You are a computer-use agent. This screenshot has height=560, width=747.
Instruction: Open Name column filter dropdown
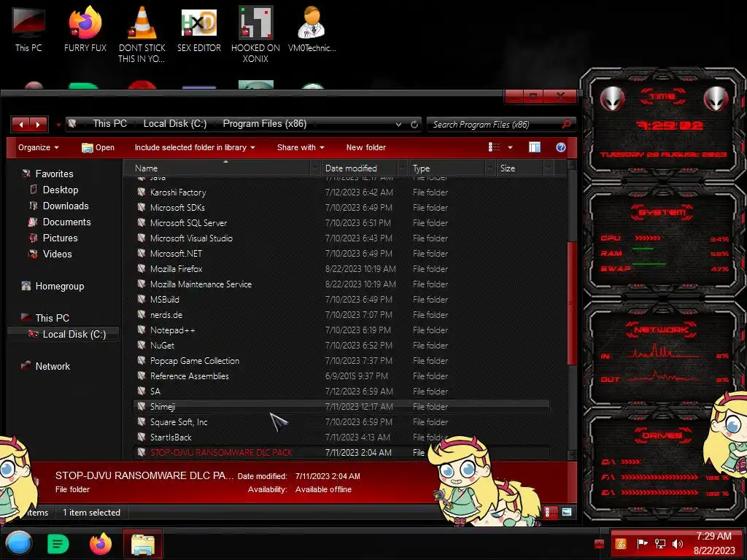coord(315,168)
